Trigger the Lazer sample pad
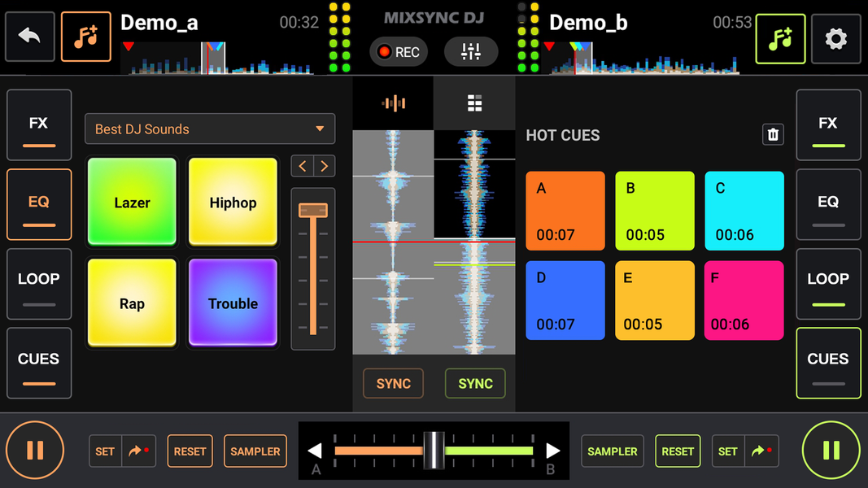 point(132,203)
